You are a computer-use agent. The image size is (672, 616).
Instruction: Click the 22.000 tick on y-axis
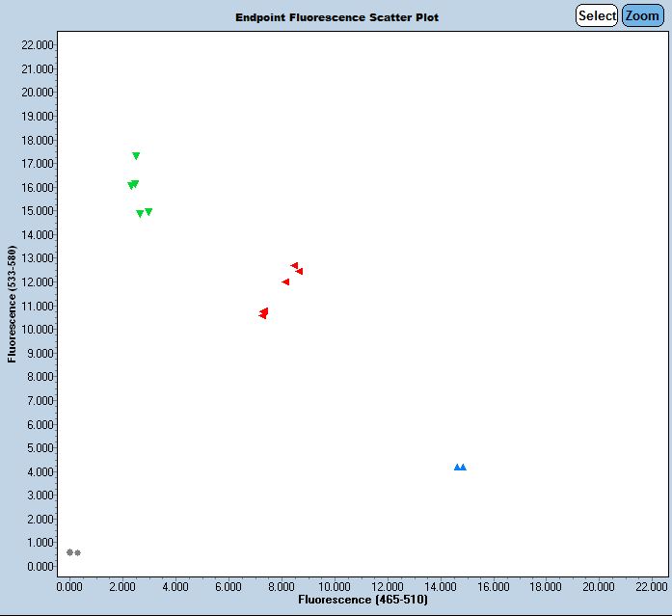point(38,45)
